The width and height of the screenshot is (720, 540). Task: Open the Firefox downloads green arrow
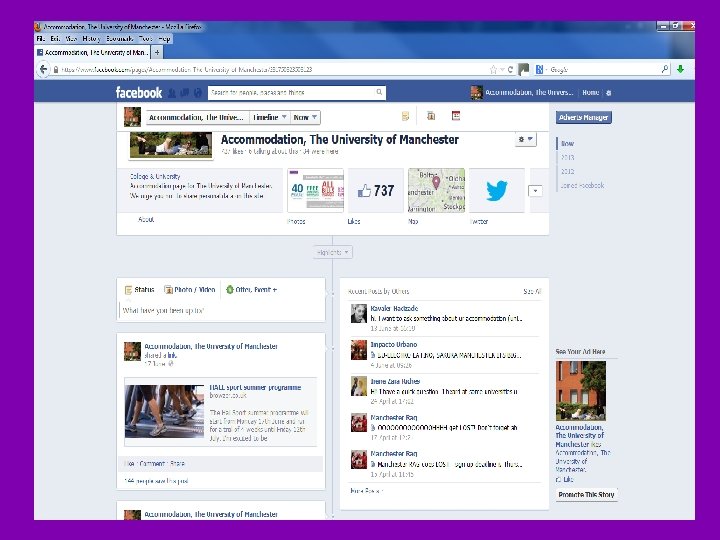[x=681, y=69]
